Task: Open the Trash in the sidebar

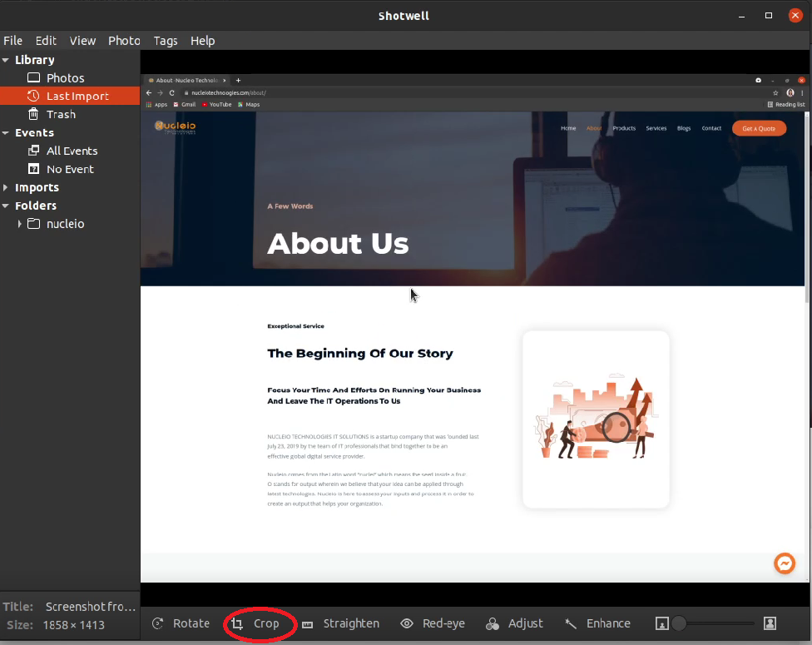Action: [x=70, y=114]
